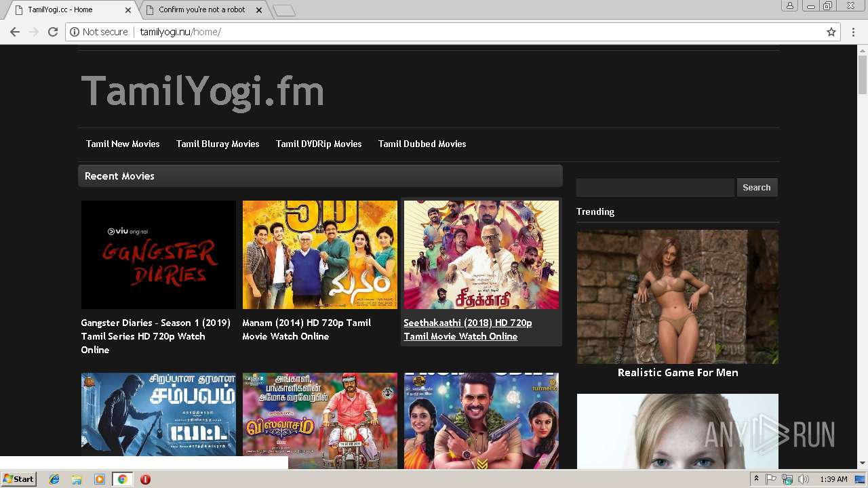Click the page vertical scrollbar thumb
This screenshot has height=488, width=868.
(863, 76)
